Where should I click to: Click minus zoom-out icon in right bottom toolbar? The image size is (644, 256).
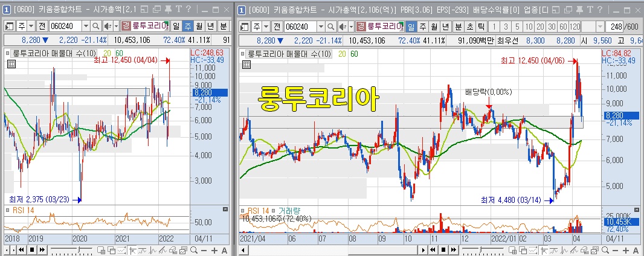[x=615, y=250]
